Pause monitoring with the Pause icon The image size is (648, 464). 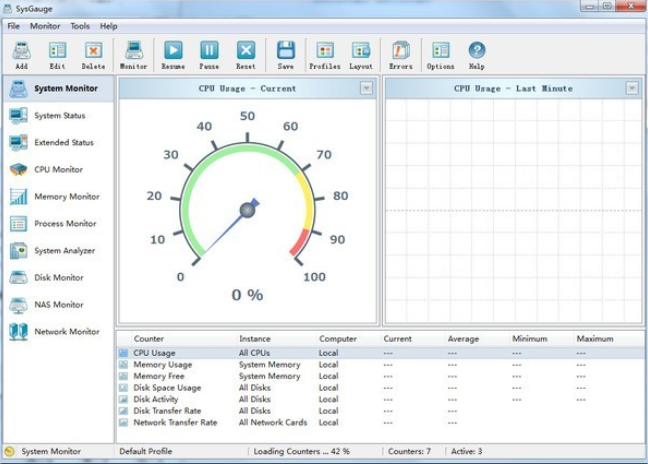[x=209, y=50]
